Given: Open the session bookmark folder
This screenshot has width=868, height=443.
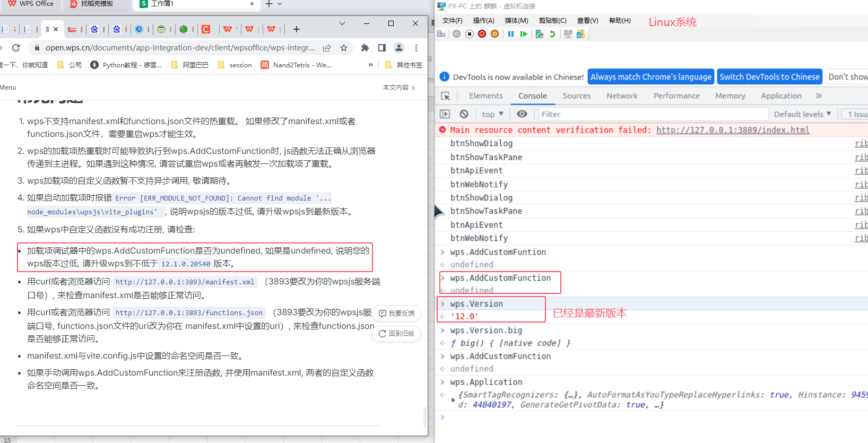Looking at the screenshot, I should click(x=235, y=65).
